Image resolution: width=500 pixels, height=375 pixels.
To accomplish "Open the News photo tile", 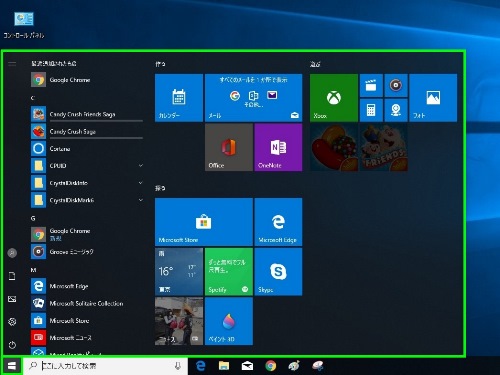I will click(179, 321).
